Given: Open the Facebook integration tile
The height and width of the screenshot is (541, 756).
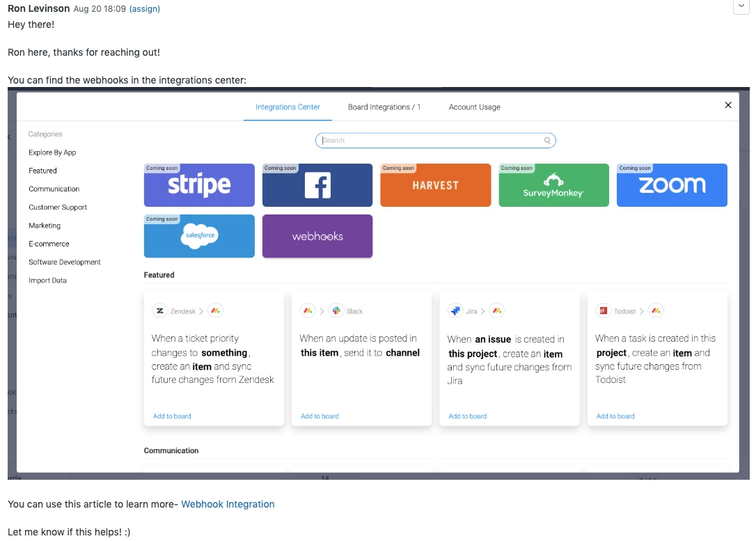Looking at the screenshot, I should [317, 185].
